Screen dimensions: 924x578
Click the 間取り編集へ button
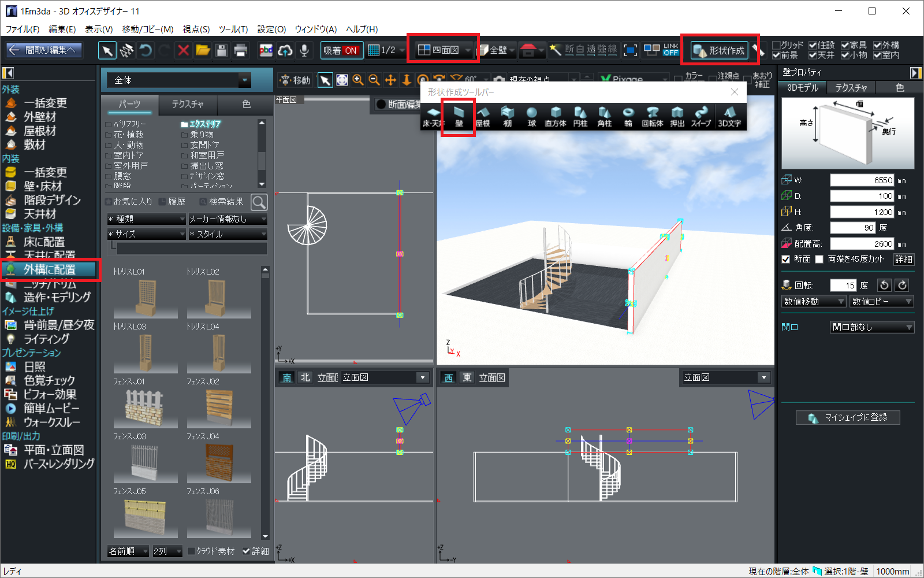pyautogui.click(x=44, y=50)
